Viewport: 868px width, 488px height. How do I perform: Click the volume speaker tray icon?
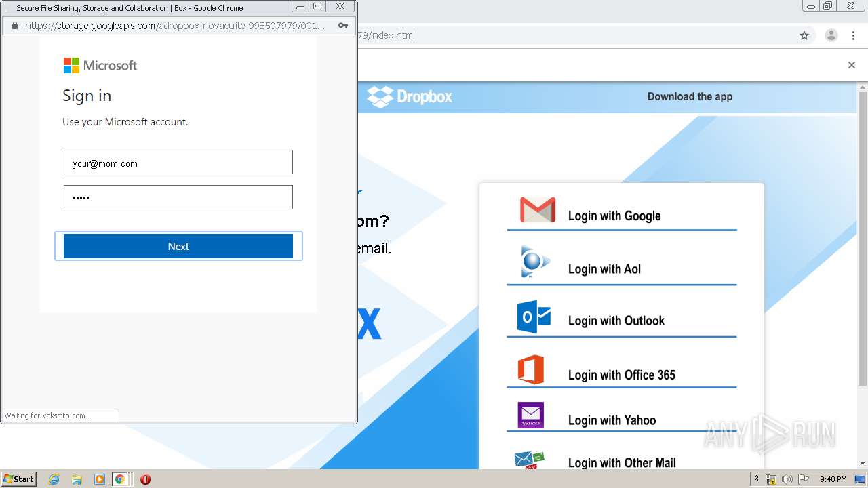coord(787,479)
